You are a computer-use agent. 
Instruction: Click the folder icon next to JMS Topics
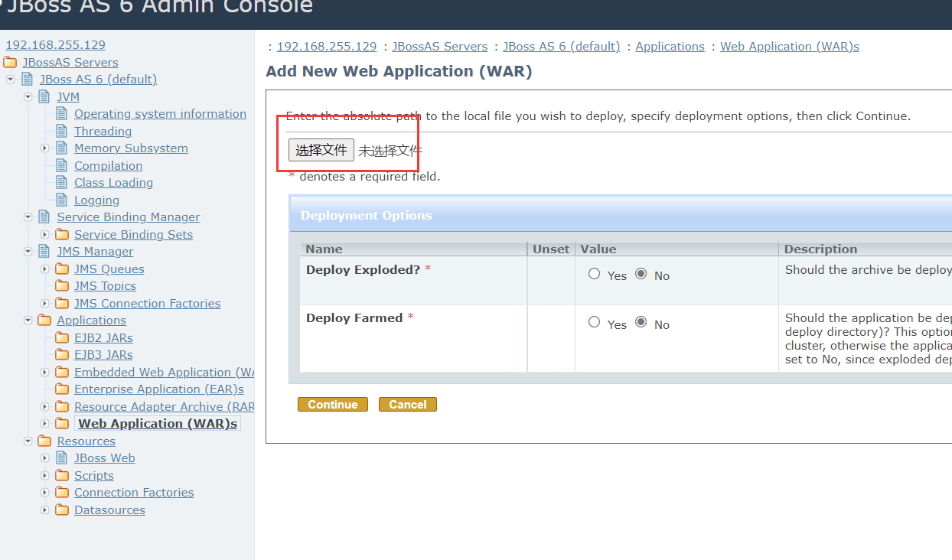62,285
